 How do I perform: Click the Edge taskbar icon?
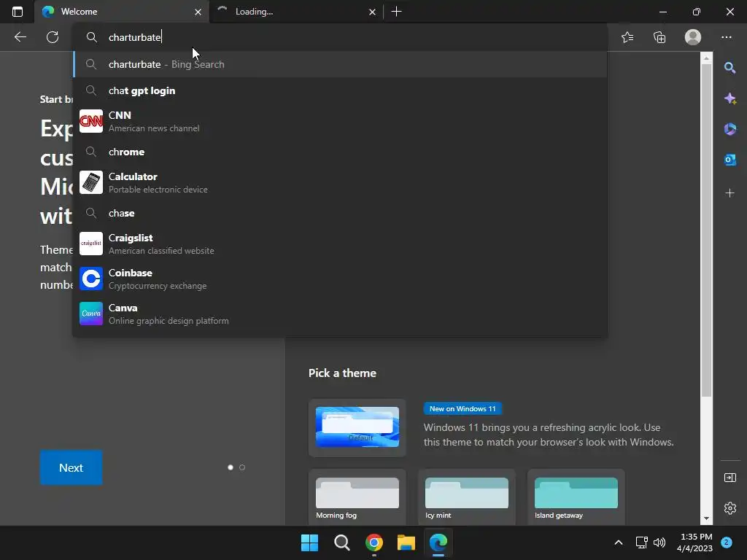click(x=438, y=542)
